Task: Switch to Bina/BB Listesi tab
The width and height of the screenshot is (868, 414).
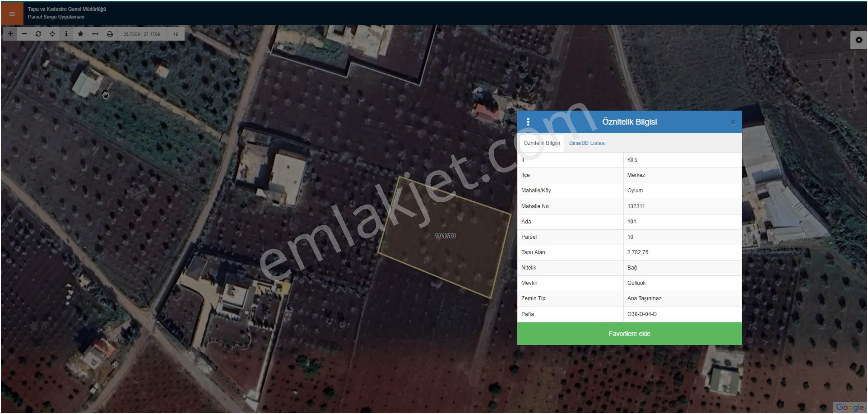Action: pos(587,143)
